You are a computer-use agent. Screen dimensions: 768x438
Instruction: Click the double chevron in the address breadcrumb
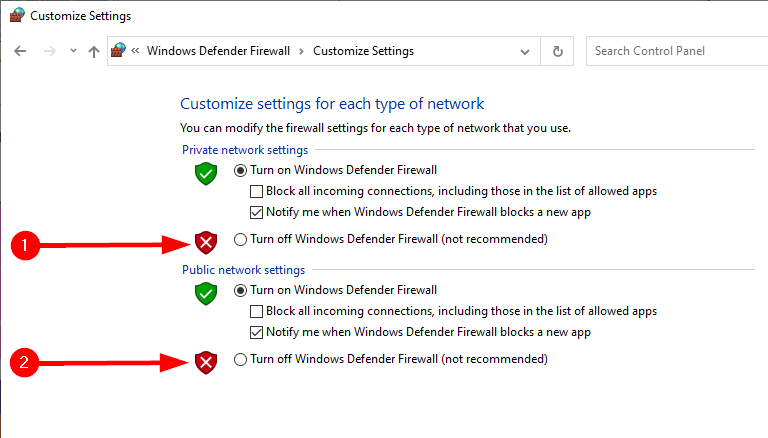[136, 51]
